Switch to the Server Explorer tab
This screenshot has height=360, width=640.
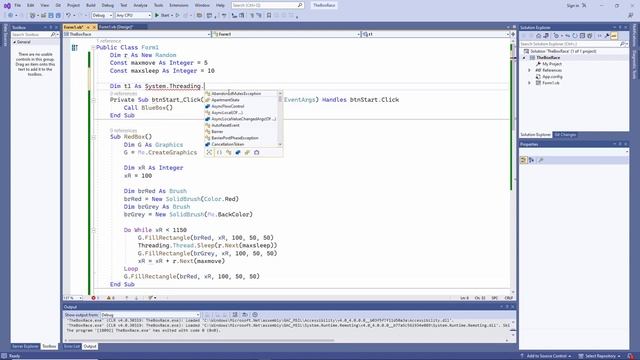25,346
